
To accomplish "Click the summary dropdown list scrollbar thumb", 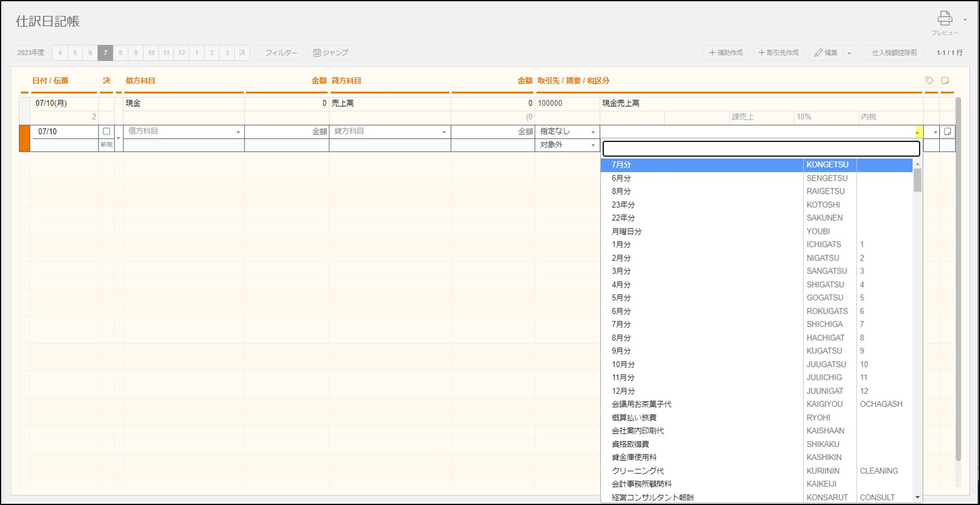I will click(x=917, y=180).
